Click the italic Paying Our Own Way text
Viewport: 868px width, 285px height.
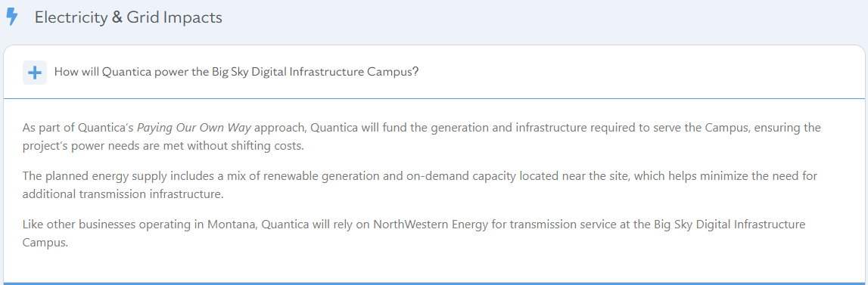194,129
